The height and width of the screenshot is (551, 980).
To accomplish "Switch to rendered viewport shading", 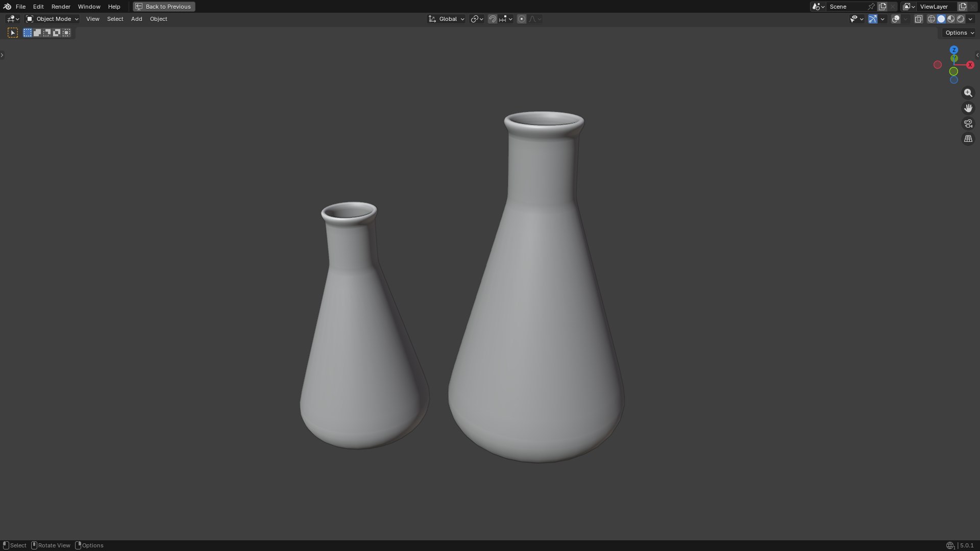I will click(961, 19).
